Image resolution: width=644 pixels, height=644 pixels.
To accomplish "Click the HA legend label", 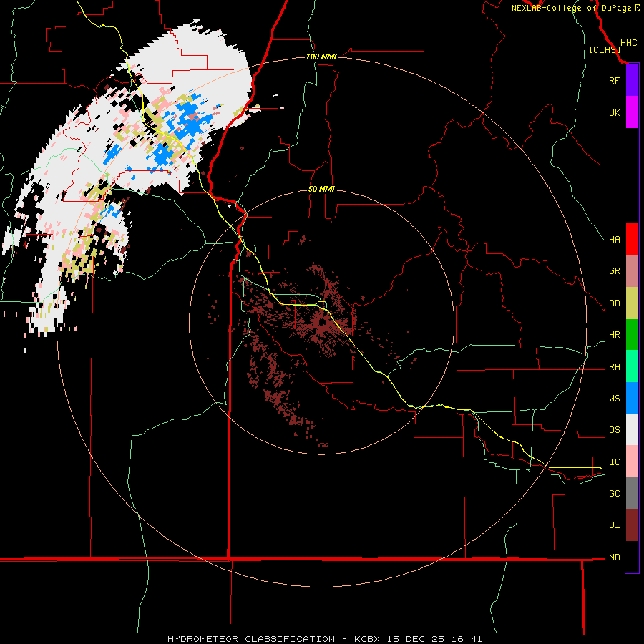I will [614, 239].
